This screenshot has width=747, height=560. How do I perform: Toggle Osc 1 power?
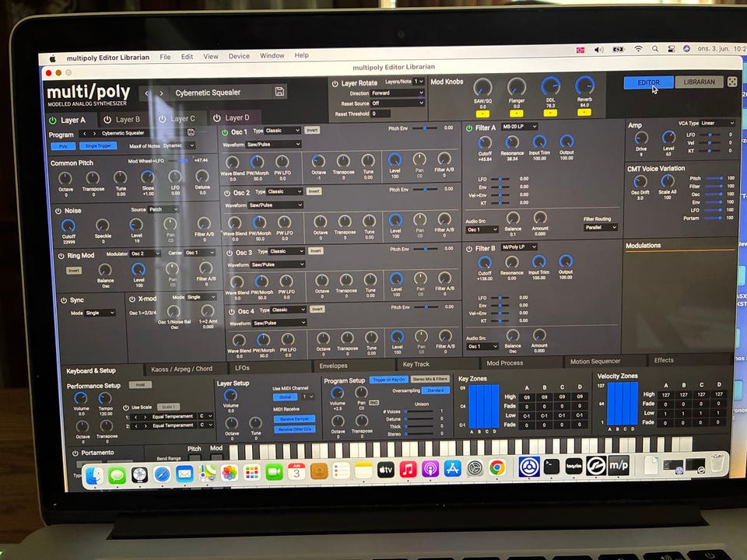(x=225, y=132)
